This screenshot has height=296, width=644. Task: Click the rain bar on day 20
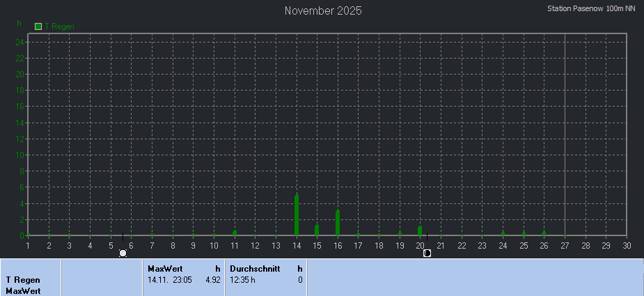(420, 231)
